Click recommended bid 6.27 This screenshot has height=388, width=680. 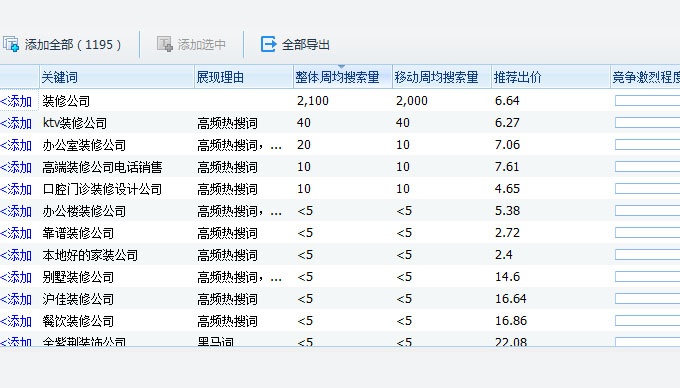[x=507, y=123]
